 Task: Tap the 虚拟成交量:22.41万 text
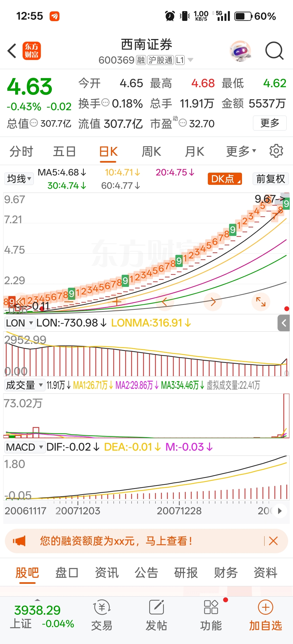[233, 385]
